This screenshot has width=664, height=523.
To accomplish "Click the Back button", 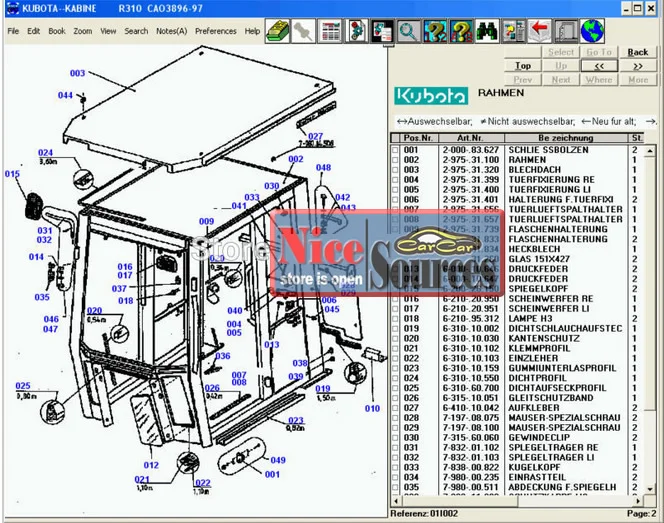I will [x=638, y=52].
